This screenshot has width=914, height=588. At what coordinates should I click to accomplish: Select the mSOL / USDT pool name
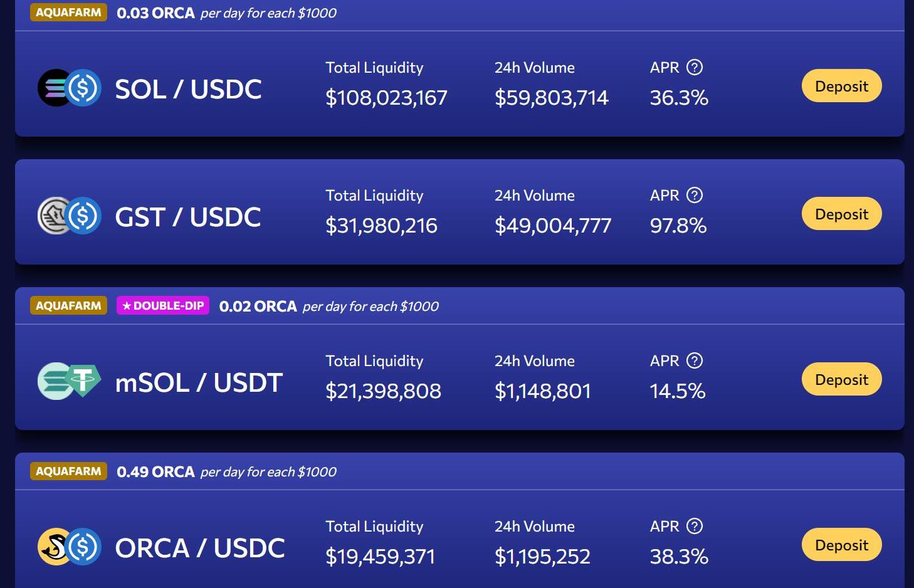199,382
